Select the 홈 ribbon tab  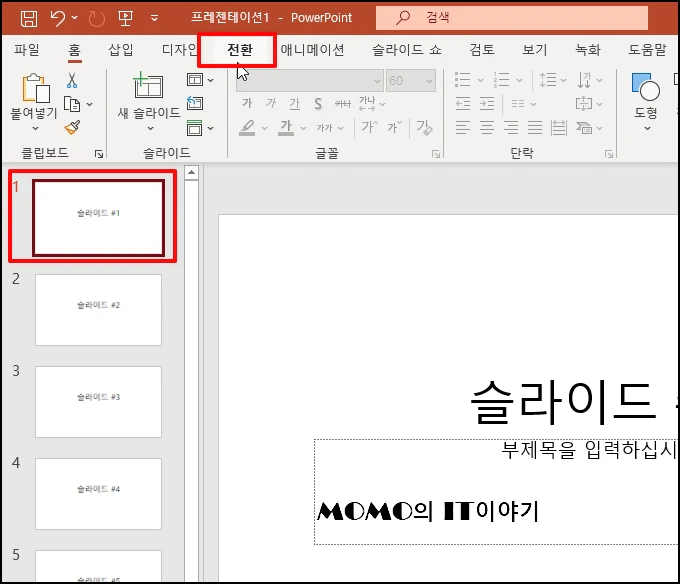tap(75, 50)
